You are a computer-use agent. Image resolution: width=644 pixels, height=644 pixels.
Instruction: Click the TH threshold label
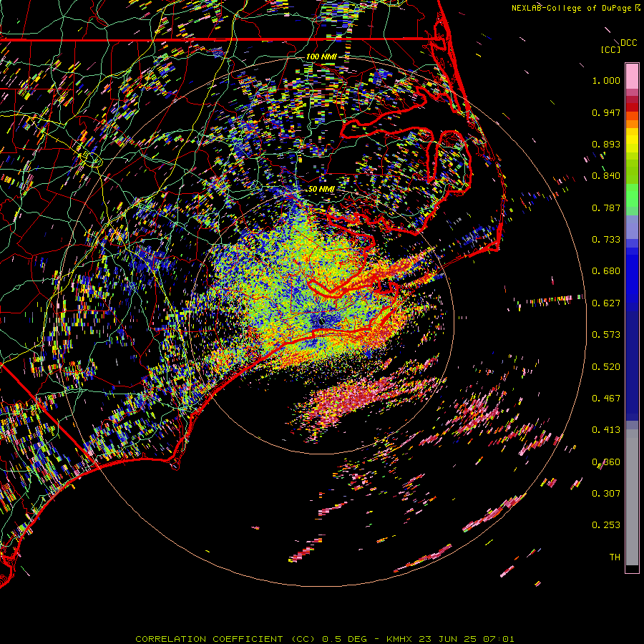(x=615, y=557)
